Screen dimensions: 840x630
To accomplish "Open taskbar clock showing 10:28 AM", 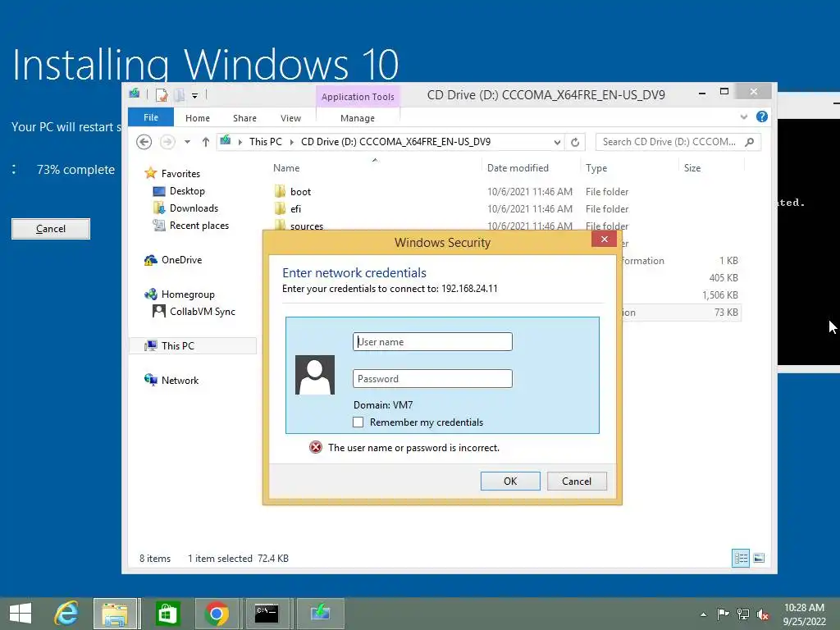I will (x=804, y=614).
